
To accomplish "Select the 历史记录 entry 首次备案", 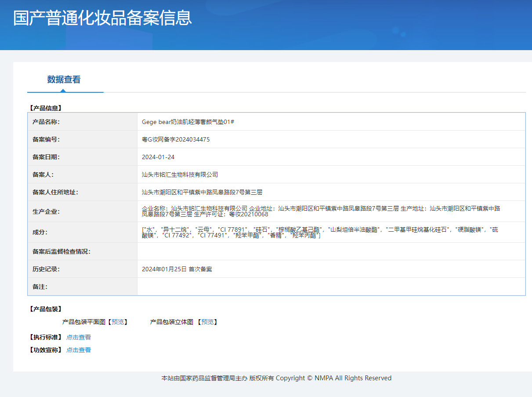I will (x=177, y=269).
